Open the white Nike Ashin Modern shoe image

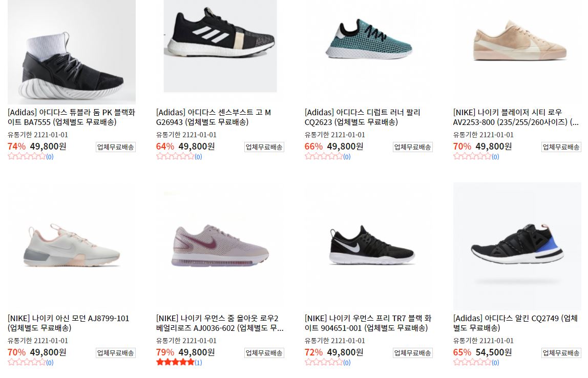[72, 245]
